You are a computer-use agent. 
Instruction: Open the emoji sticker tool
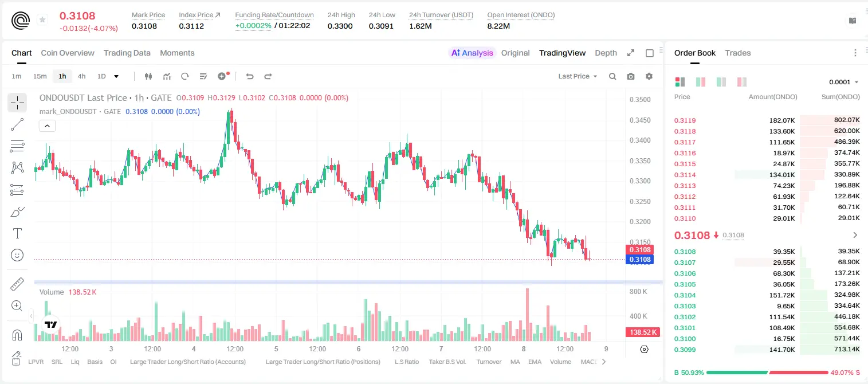(x=17, y=255)
